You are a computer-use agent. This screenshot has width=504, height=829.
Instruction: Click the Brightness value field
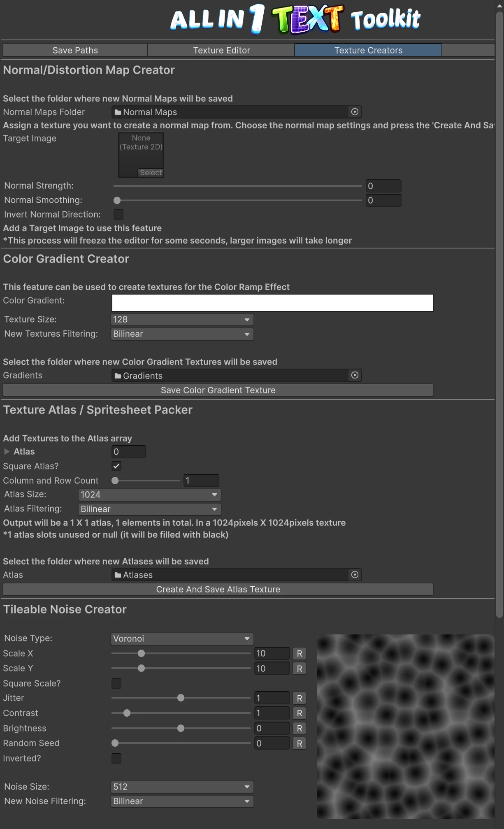tap(272, 728)
